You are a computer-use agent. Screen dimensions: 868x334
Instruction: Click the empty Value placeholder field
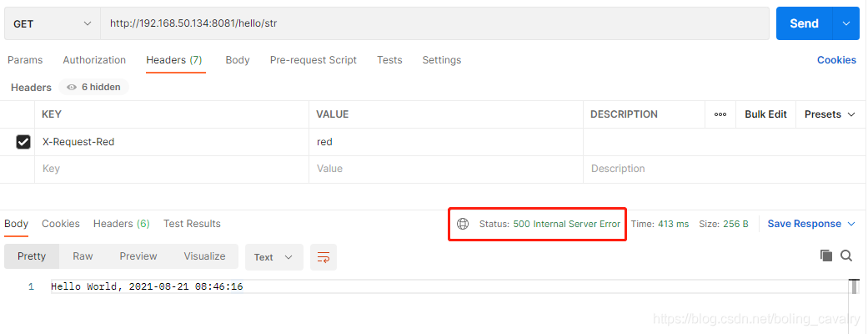click(446, 169)
